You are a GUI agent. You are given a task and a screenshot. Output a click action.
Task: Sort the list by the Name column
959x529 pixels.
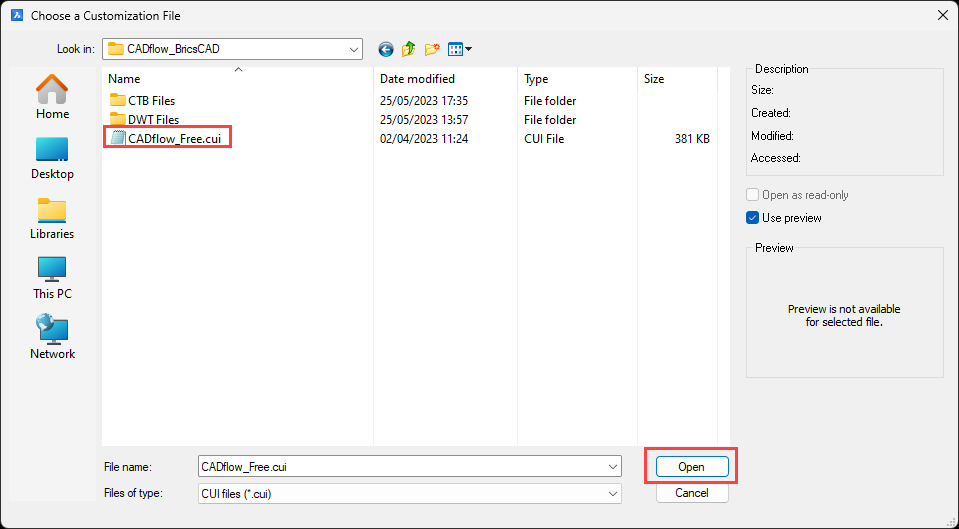tap(237, 79)
